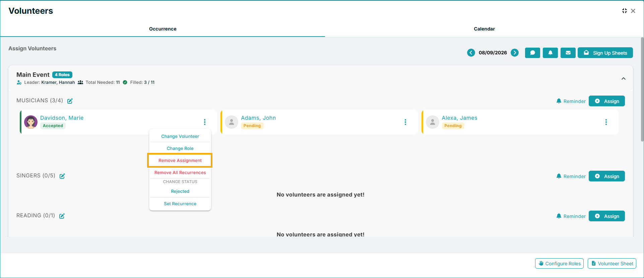Viewport: 644px width, 278px height.
Task: Open options menu for Alexa, James
Action: tap(606, 122)
